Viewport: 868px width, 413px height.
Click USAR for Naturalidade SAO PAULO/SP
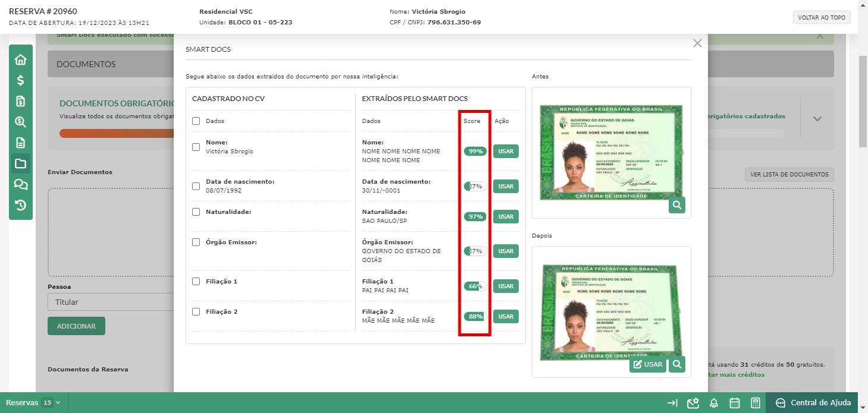click(x=506, y=216)
